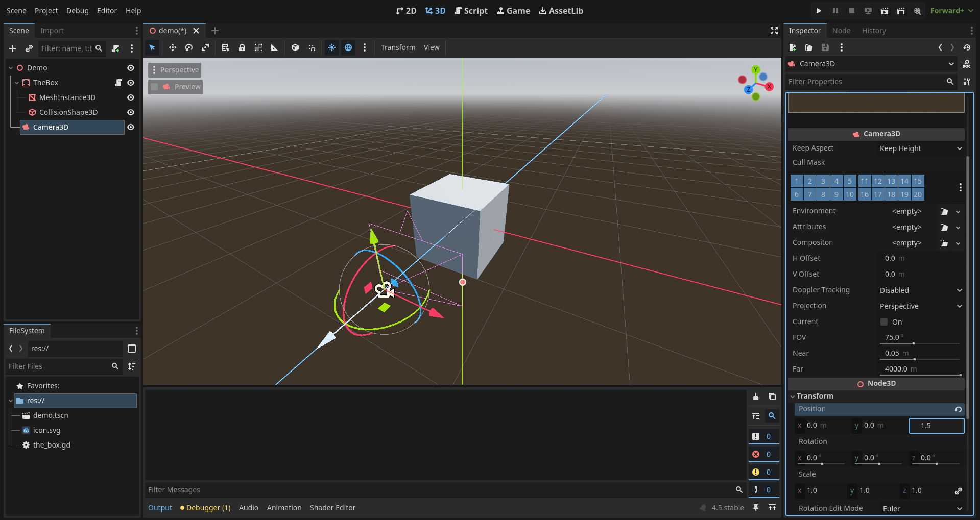Select the Scale tool

tap(205, 47)
